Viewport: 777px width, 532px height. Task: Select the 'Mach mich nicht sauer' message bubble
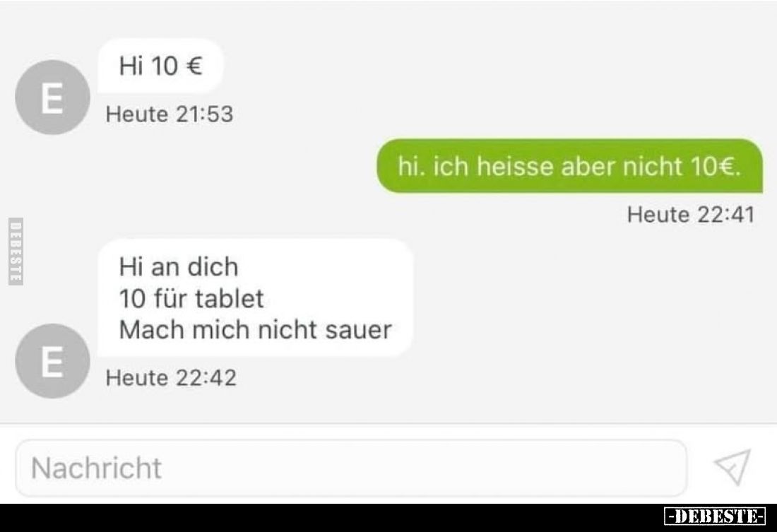coord(255,298)
